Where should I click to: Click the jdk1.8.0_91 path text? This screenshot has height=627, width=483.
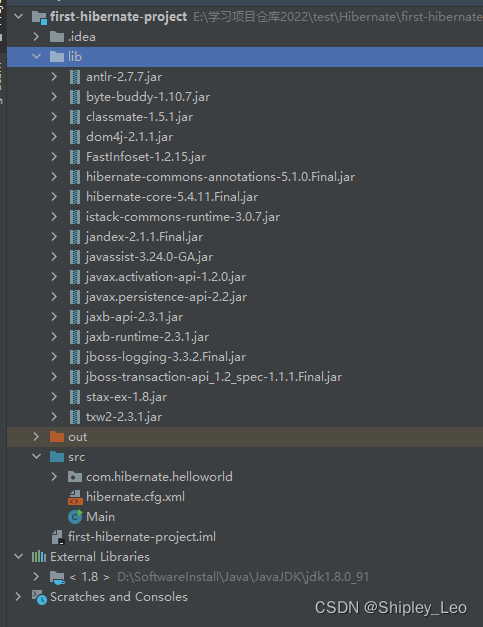(x=243, y=577)
